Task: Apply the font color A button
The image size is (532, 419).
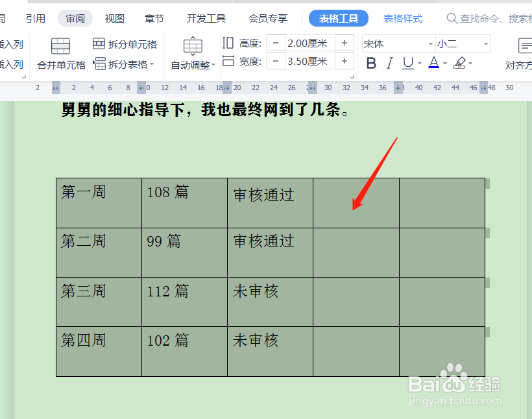Action: click(x=433, y=63)
